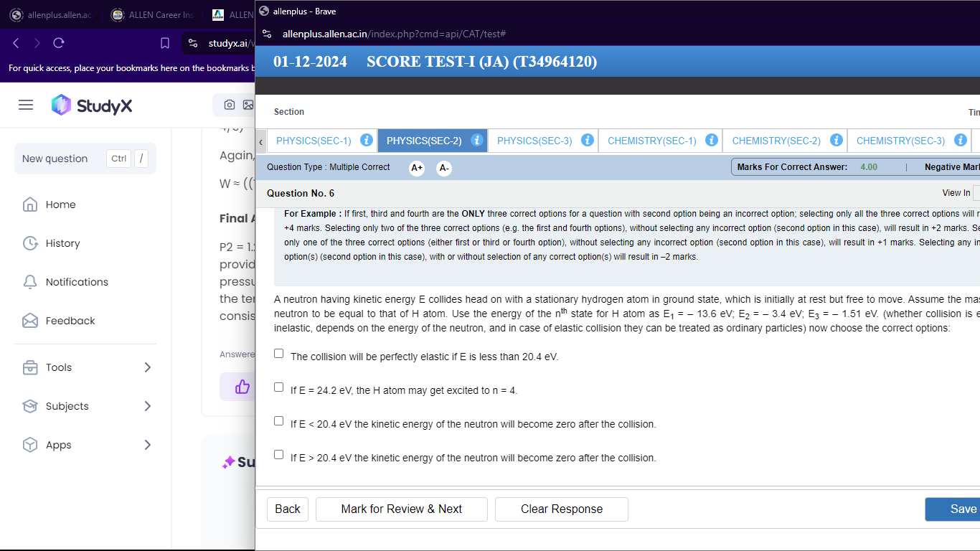Switch to CHEMISTRY(SEC-3) tab

[909, 141]
